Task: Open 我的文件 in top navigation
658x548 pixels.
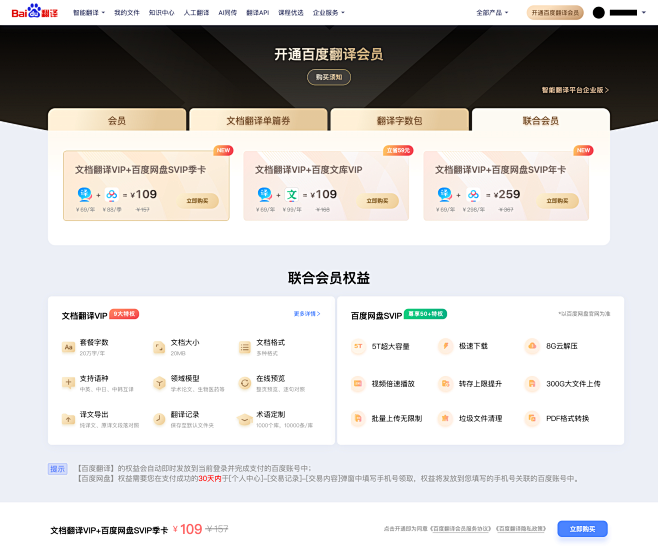Action: click(127, 13)
